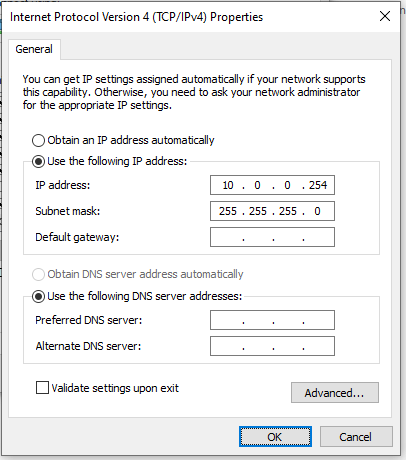Click the IP address second octet field
This screenshot has height=460, width=406.
(x=257, y=185)
